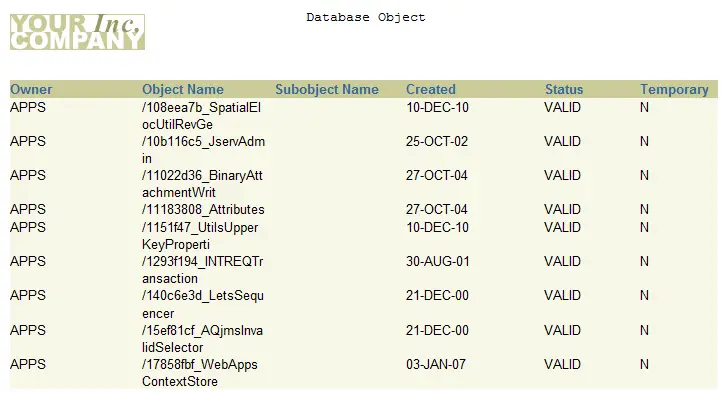Screen dimensions: 722x393
Task: Click APPS owner in AQjmsInvalidSelector row
Action: (28, 330)
